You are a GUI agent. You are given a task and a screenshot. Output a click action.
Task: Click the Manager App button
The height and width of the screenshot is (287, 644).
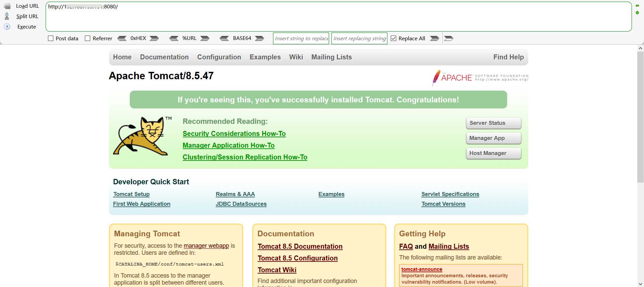click(x=493, y=138)
